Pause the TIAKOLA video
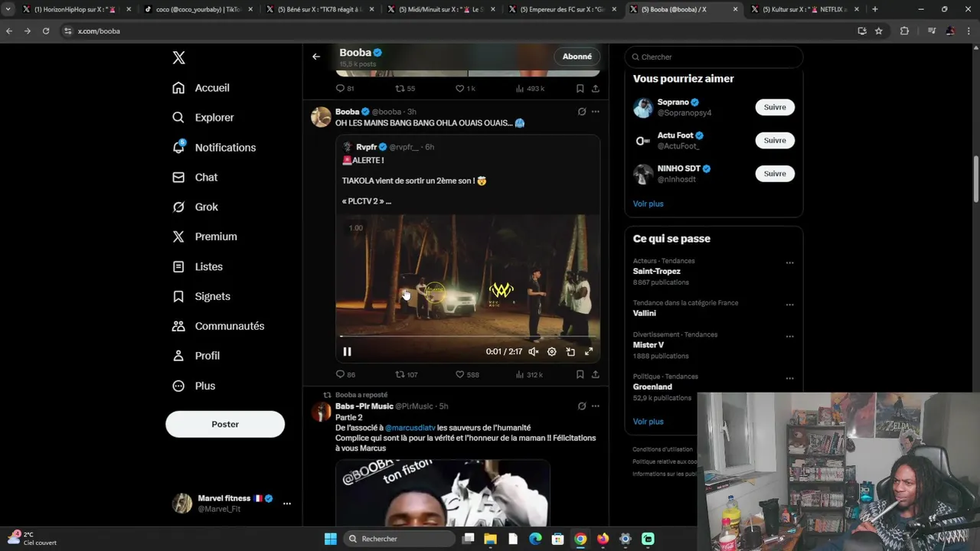This screenshot has height=551, width=980. pos(347,352)
